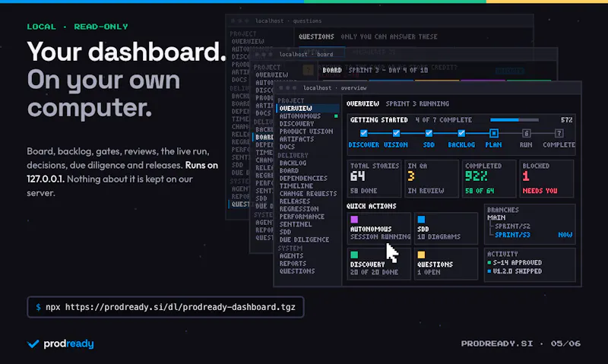Open Overview in the front window sidebar
608x364 pixels.
[x=308, y=108]
